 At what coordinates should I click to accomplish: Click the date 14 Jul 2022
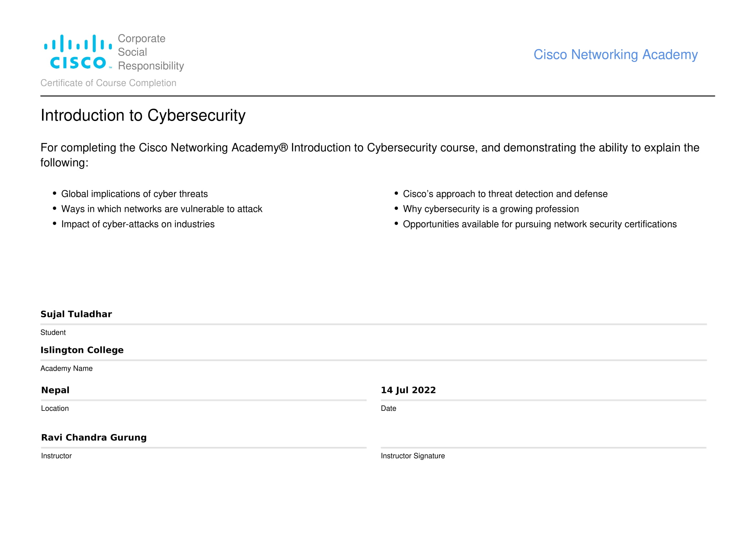point(408,390)
